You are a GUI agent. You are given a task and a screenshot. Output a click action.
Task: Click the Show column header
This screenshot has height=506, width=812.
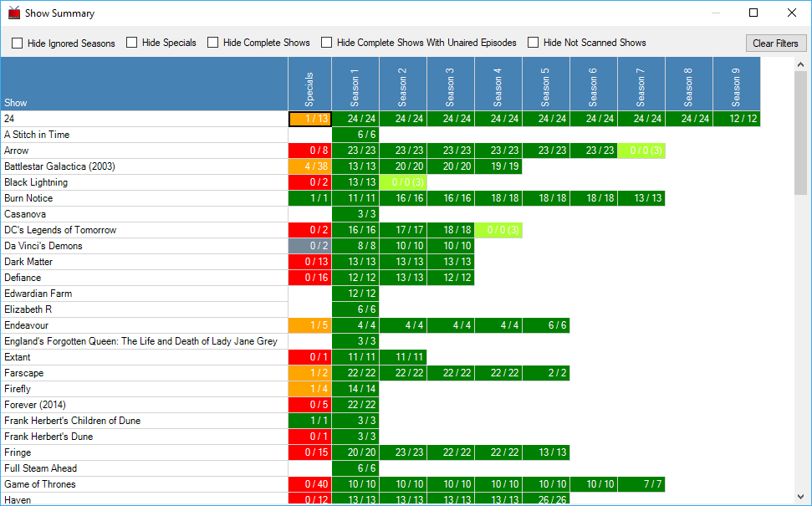[x=145, y=84]
